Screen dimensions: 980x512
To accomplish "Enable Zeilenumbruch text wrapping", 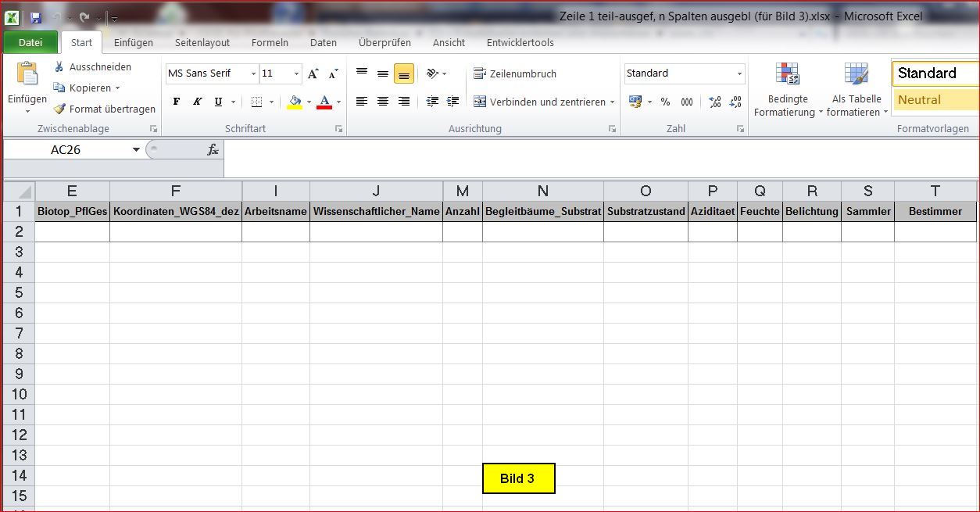I will pos(515,73).
